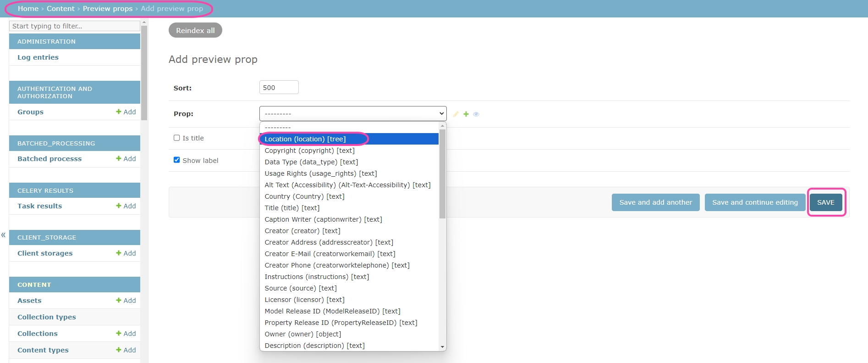Click the sidebar vertical scrollbar thumb

144,73
